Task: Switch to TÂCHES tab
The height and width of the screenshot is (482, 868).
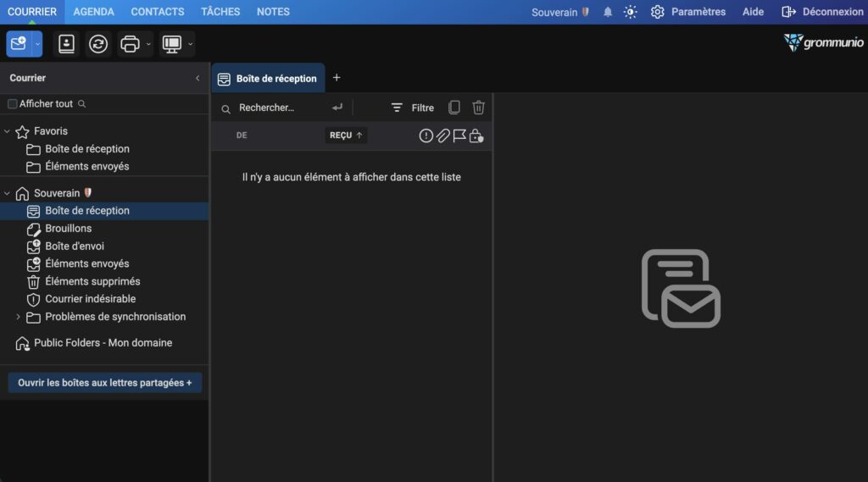Action: [220, 12]
